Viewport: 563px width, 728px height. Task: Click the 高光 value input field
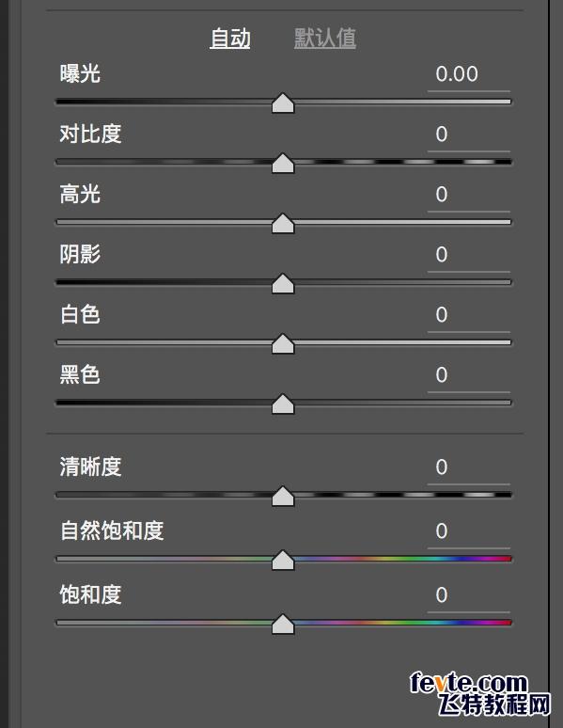coord(469,195)
